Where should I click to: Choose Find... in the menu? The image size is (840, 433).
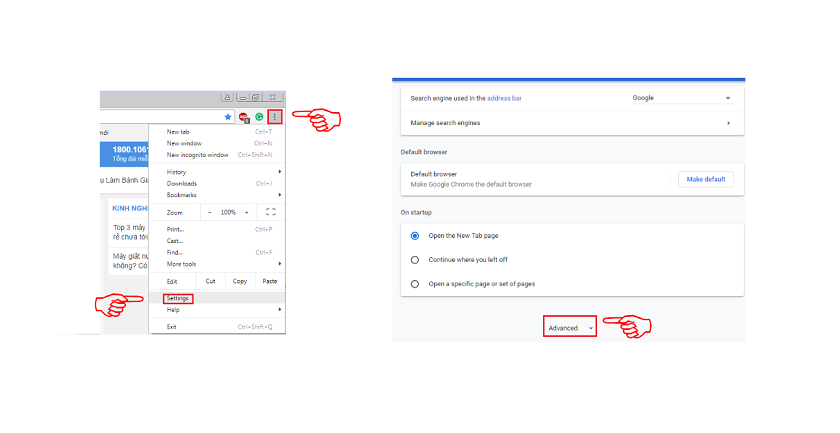pos(217,252)
